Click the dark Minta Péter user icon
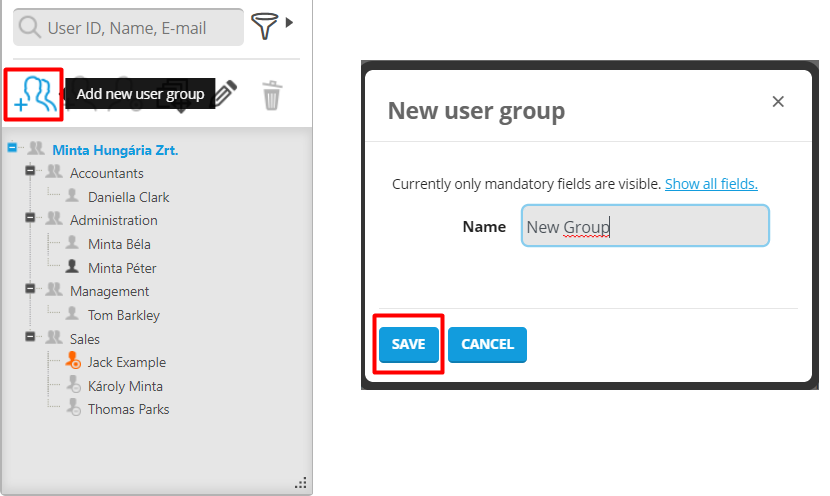The image size is (830, 496). pyautogui.click(x=72, y=267)
